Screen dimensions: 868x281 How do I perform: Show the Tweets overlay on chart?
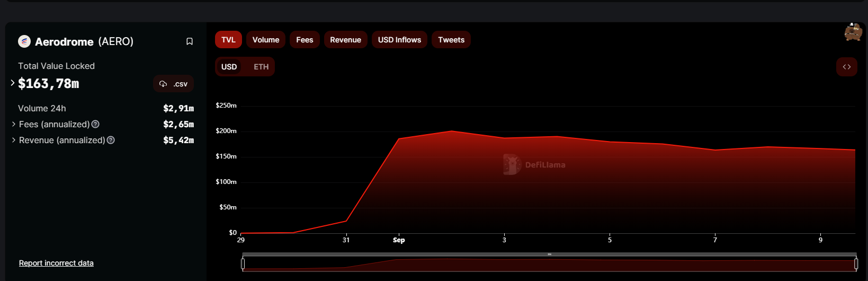pyautogui.click(x=451, y=40)
